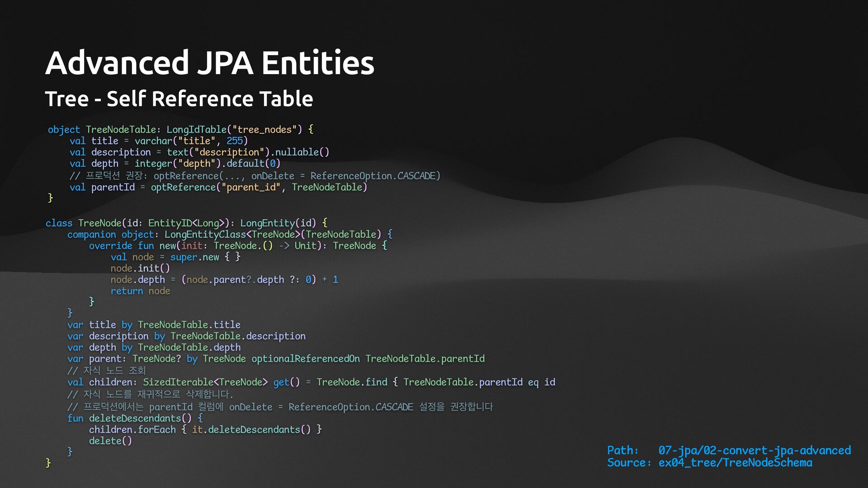Click the source text 'ex04_tree/TreeNodeSchema'

735,463
